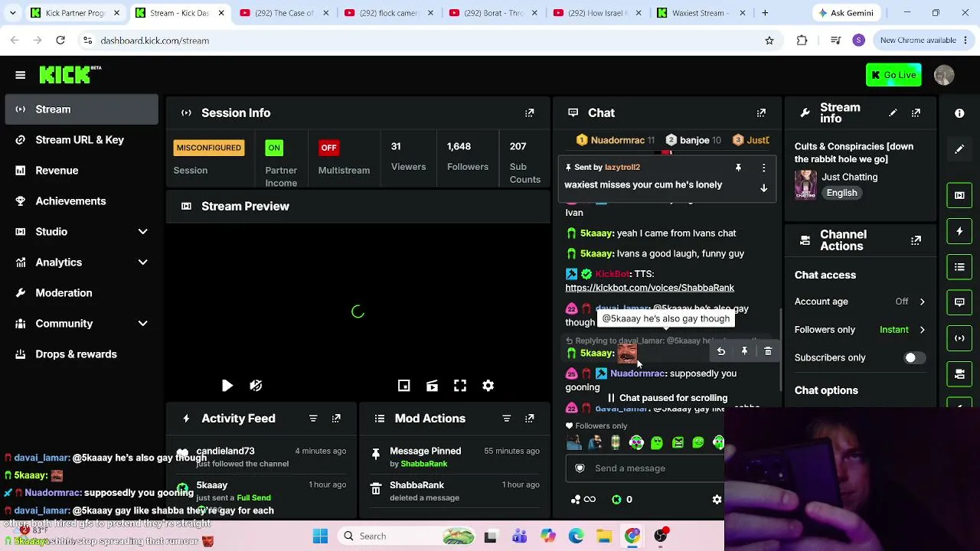Toggle Mod Actions widget in right sidebar

(959, 267)
